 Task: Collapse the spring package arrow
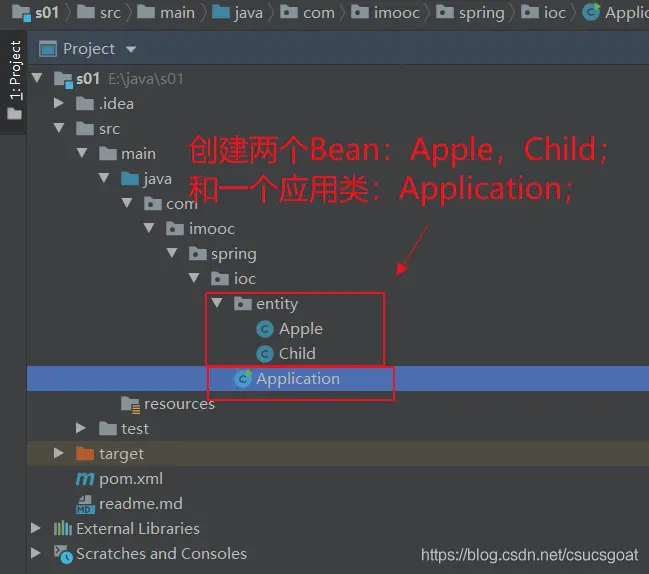click(172, 253)
